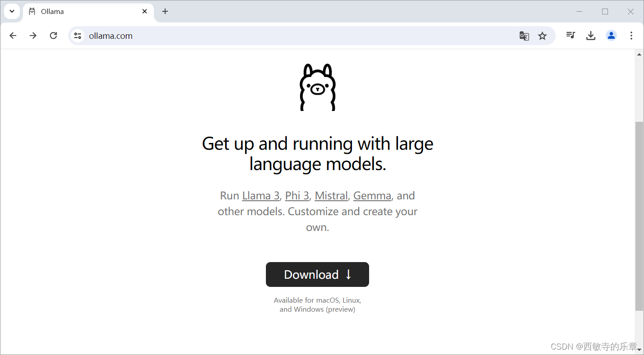Open the Phi 3 link
Screen dimensions: 644x355
pos(297,196)
